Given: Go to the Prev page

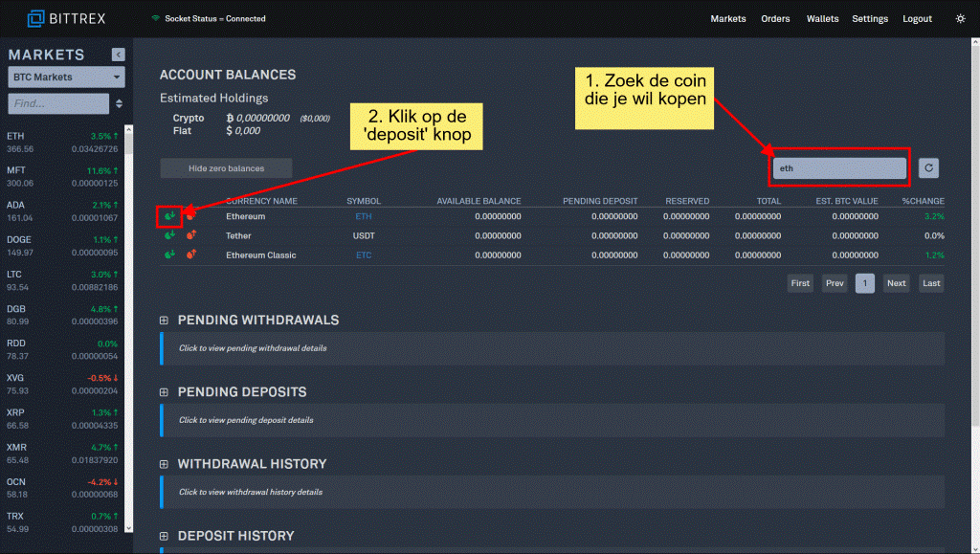Looking at the screenshot, I should pos(835,283).
